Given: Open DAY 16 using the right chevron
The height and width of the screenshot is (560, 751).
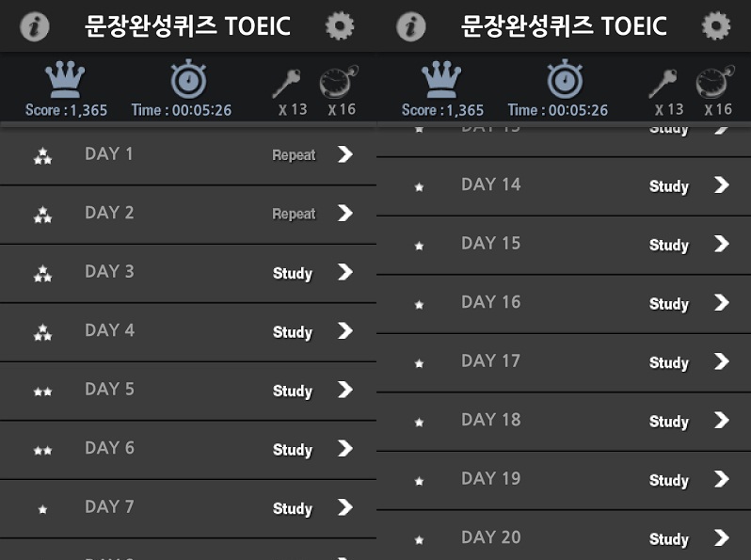Looking at the screenshot, I should [x=722, y=302].
